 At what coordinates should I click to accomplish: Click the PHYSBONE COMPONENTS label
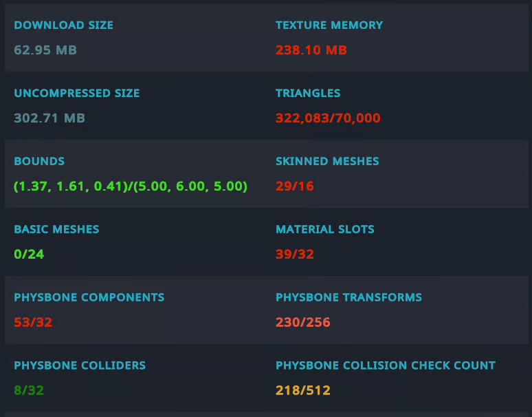pyautogui.click(x=89, y=297)
